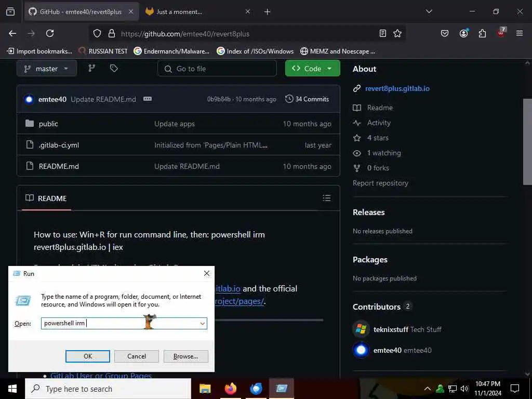Viewport: 532px width, 399px height.
Task: View tags icon in repository toolbar
Action: click(x=114, y=68)
